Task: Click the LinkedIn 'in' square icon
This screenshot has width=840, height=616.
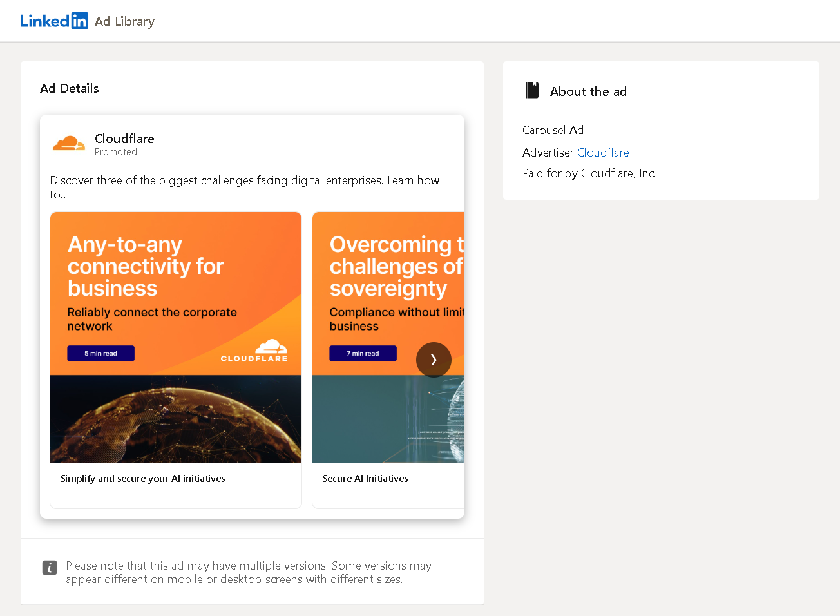Action: coord(81,21)
